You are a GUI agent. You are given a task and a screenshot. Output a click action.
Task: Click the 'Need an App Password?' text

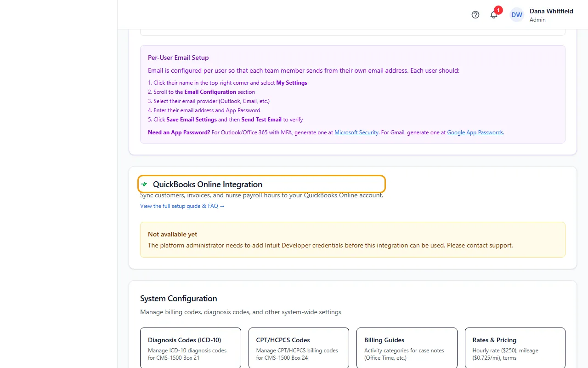[x=179, y=132]
